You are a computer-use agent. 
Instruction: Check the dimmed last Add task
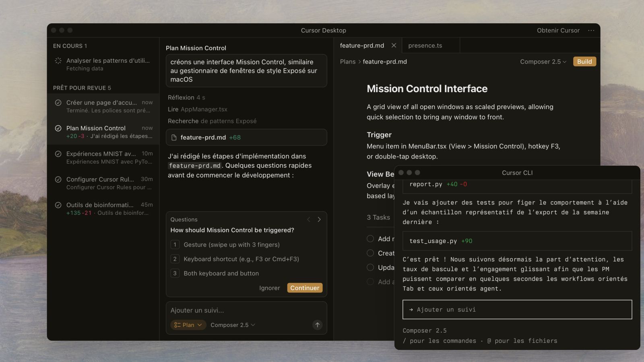[370, 282]
